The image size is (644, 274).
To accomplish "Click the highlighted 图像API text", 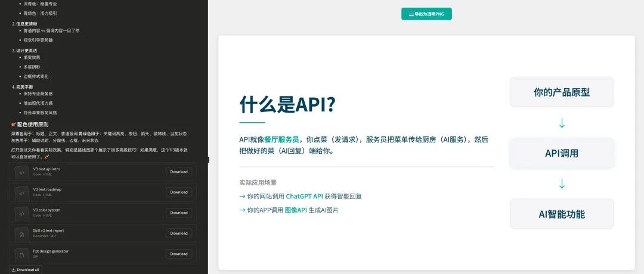I will pyautogui.click(x=296, y=210).
